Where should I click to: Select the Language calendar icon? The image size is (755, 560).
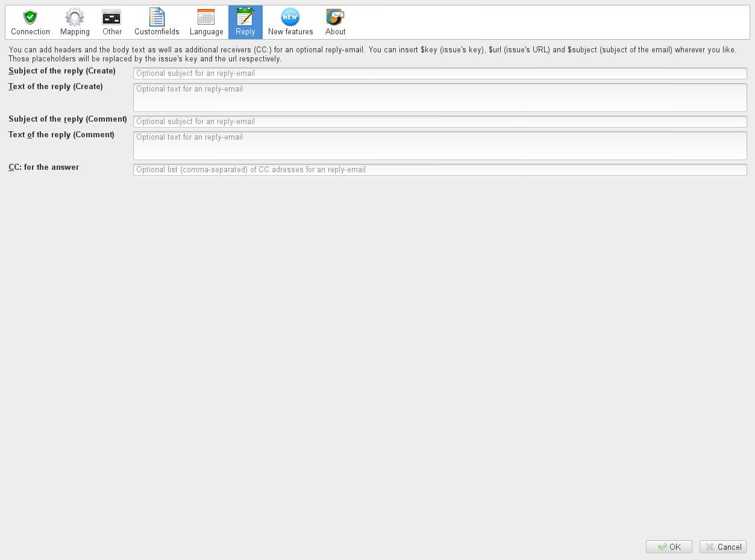[206, 17]
